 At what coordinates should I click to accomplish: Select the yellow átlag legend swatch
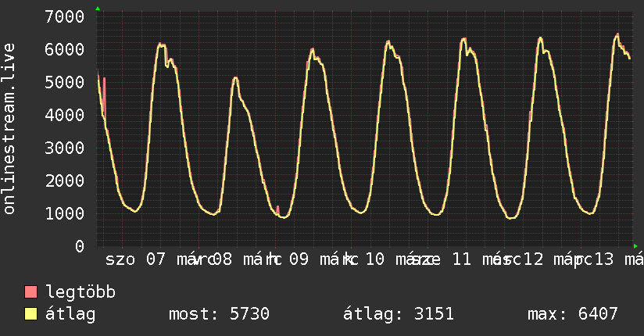[31, 315]
